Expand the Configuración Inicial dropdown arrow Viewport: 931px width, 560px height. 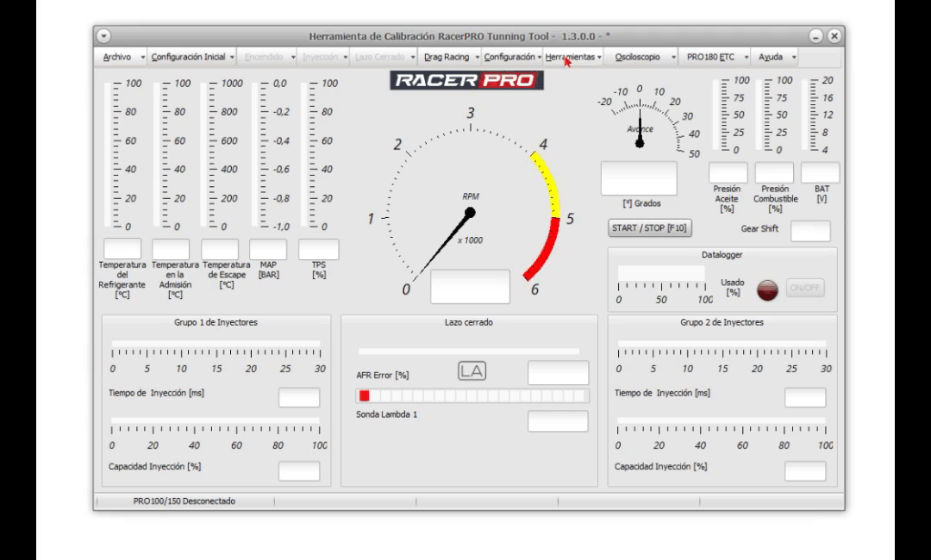click(x=232, y=58)
